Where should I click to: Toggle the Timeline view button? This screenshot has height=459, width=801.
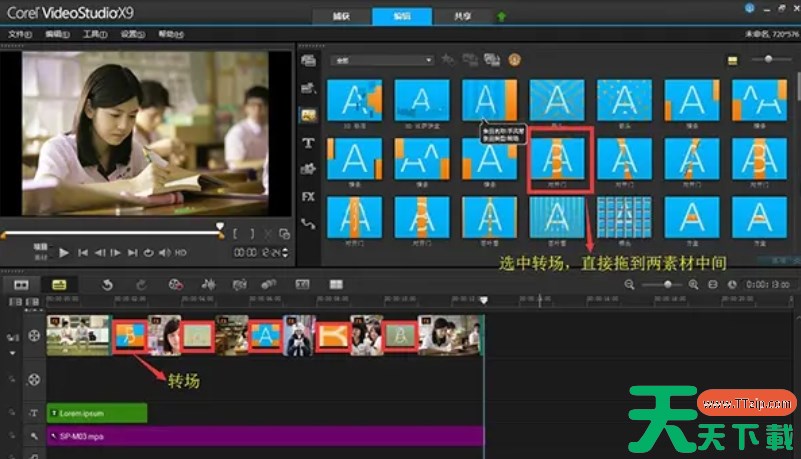click(x=59, y=285)
